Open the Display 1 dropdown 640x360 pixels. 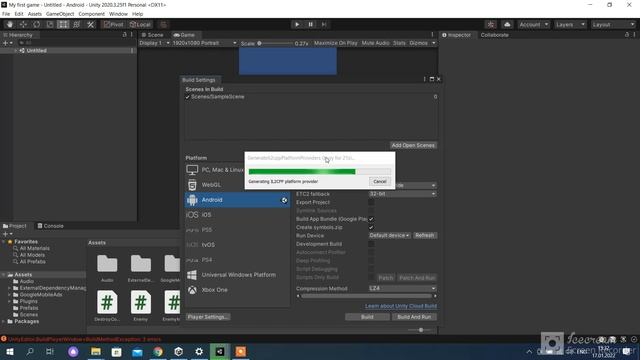click(x=154, y=43)
